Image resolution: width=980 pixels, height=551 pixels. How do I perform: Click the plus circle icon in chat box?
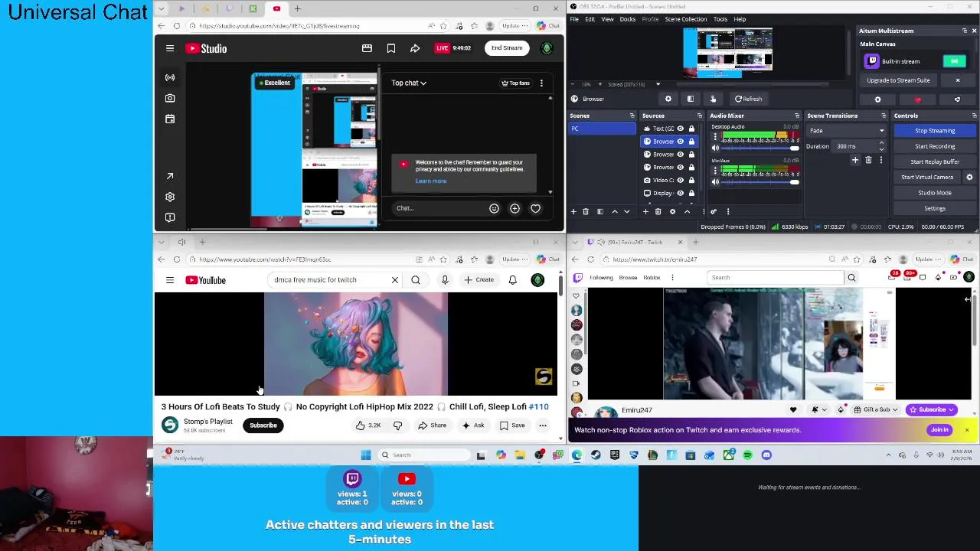pyautogui.click(x=514, y=208)
